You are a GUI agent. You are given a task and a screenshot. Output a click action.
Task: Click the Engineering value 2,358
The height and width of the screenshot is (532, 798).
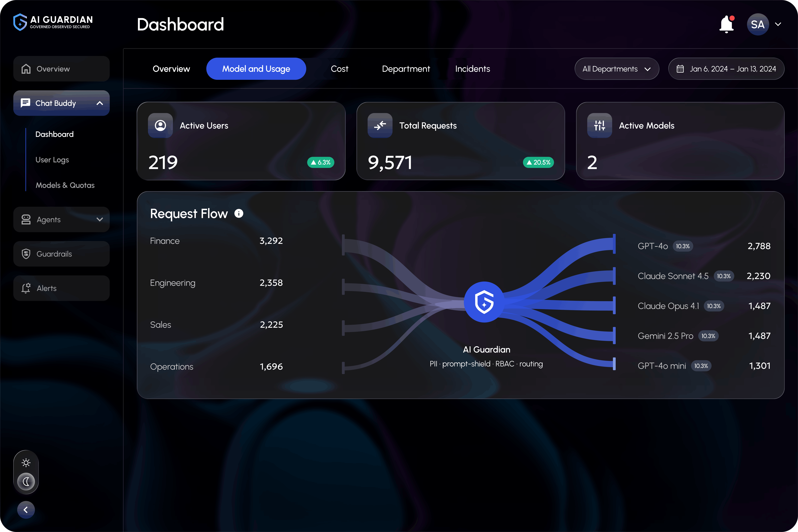tap(271, 283)
